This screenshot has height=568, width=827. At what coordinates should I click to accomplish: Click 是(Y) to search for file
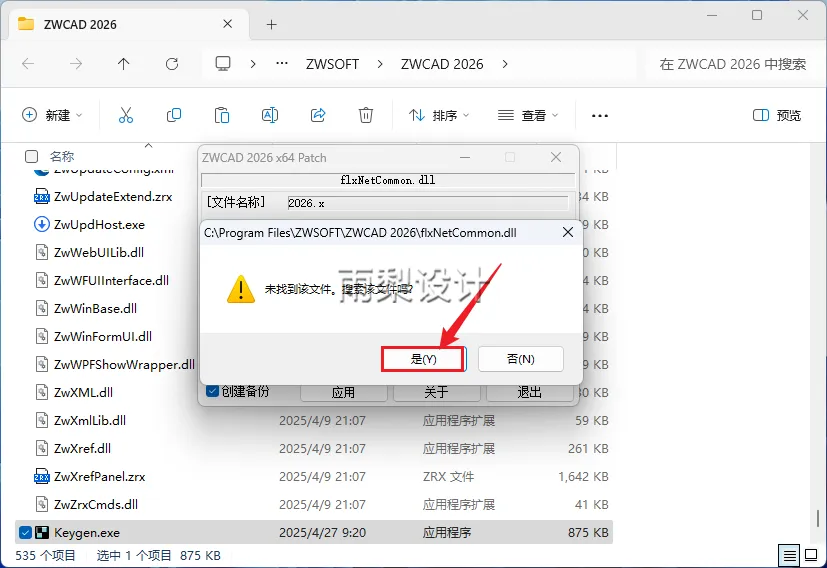(424, 359)
